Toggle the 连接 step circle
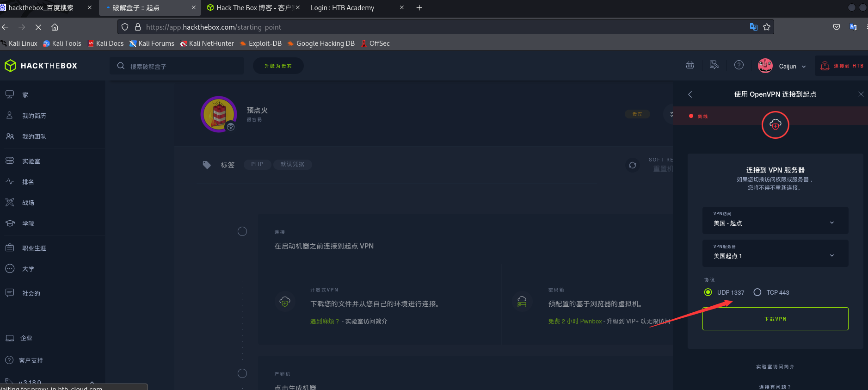Viewport: 868px width, 390px height. [242, 231]
